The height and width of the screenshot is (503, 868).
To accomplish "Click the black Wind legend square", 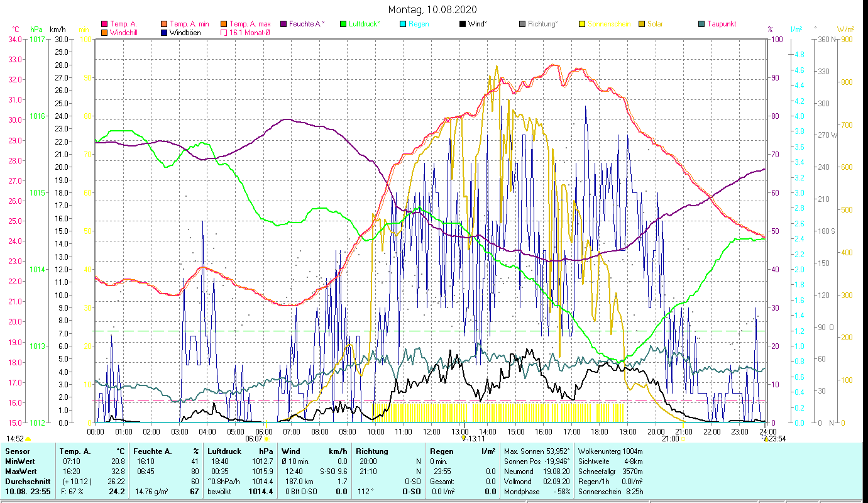I will (x=463, y=24).
